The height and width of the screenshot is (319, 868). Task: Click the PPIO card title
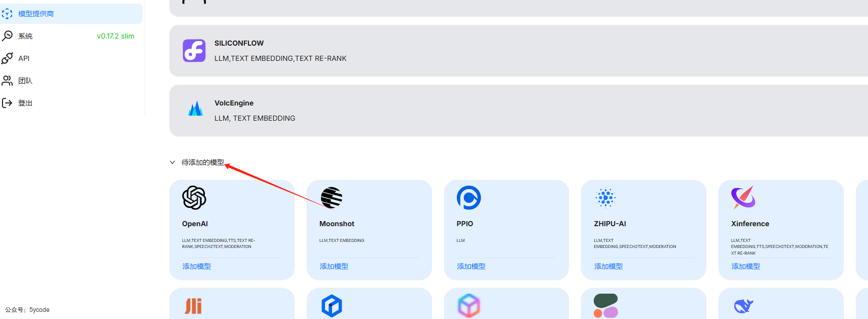465,224
